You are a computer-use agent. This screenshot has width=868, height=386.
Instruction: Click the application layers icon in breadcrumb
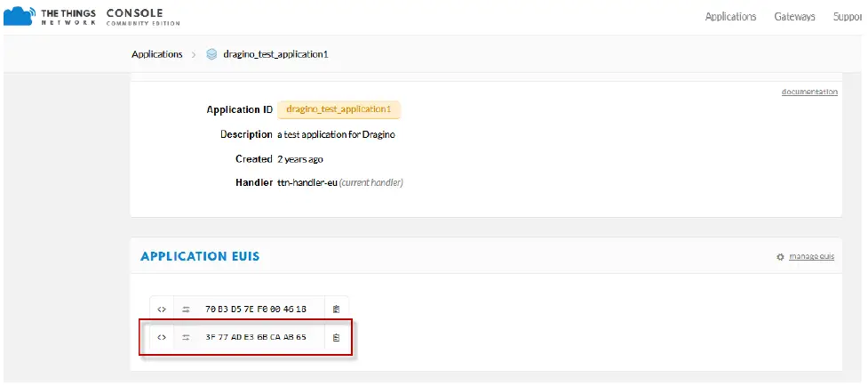(211, 54)
